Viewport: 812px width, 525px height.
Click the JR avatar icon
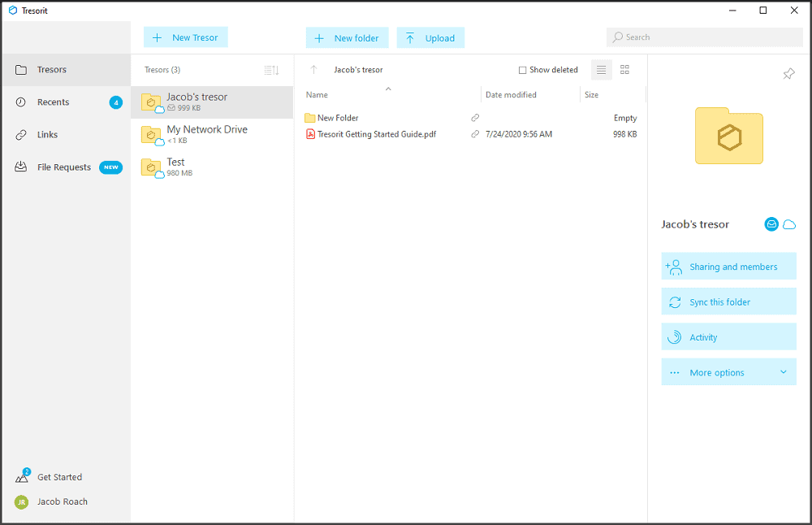pyautogui.click(x=21, y=502)
